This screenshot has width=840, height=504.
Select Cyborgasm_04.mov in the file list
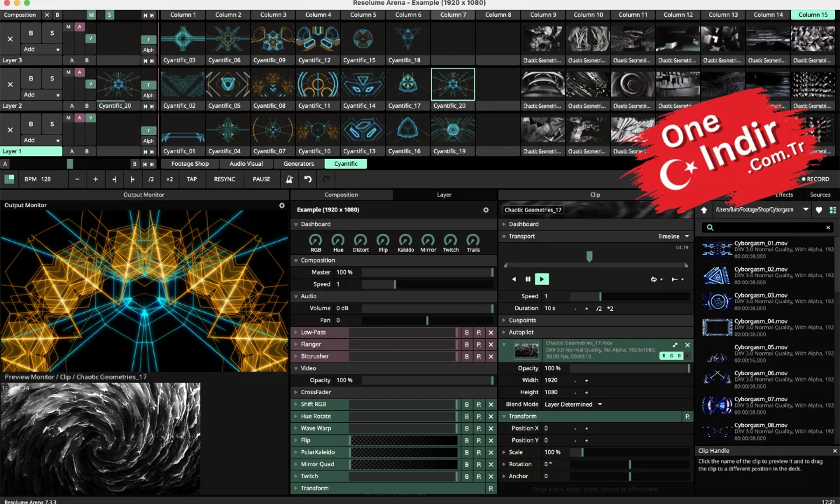pos(766,326)
